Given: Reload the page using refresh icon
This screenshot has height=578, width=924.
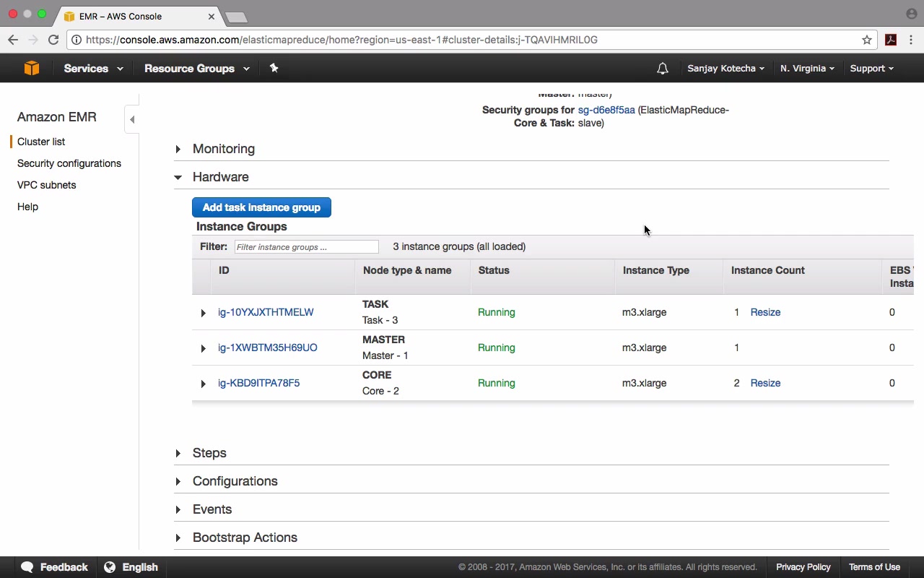Looking at the screenshot, I should coord(53,40).
